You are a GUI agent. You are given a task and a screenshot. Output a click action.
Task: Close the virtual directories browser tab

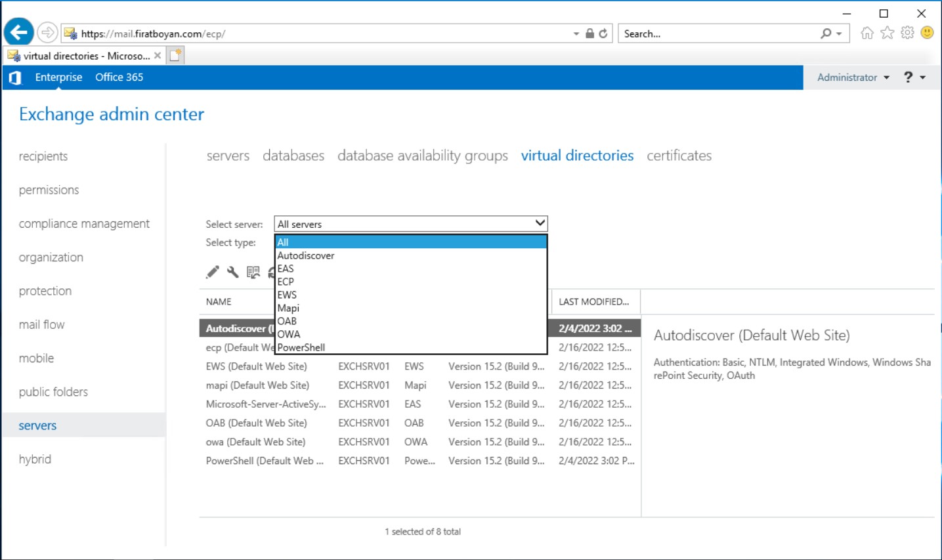[158, 56]
